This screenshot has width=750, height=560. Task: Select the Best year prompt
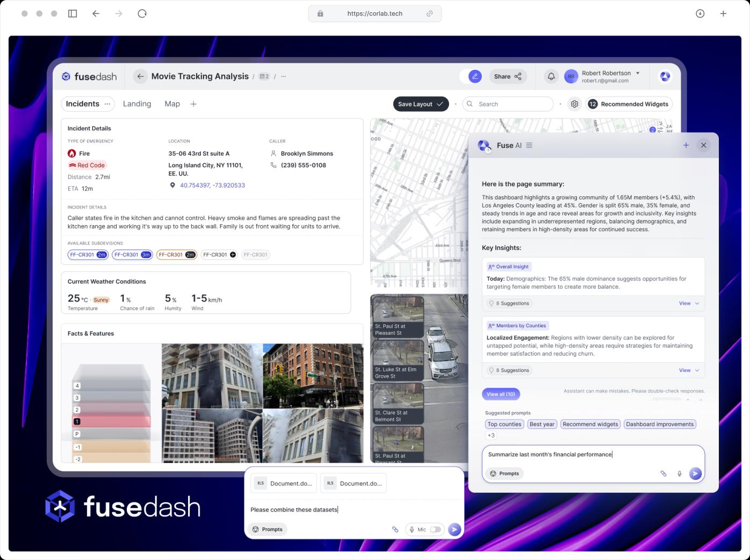tap(542, 424)
